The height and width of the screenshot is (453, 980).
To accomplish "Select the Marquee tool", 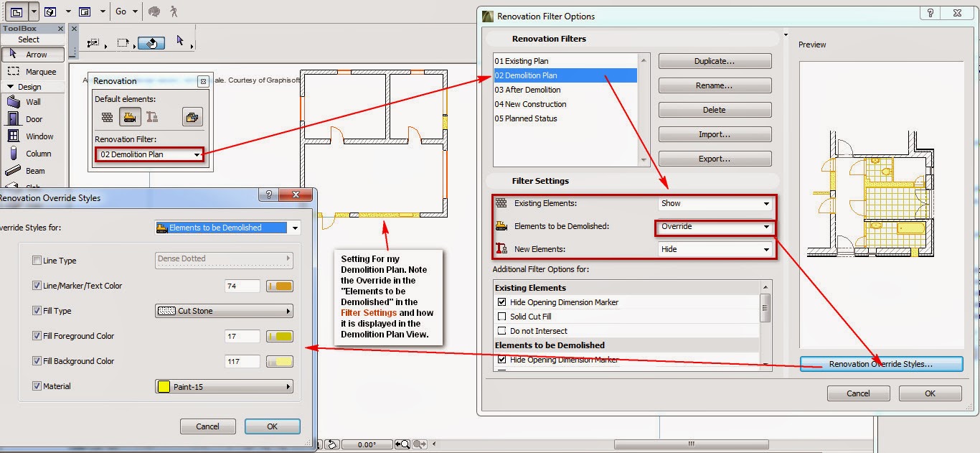I will point(32,71).
